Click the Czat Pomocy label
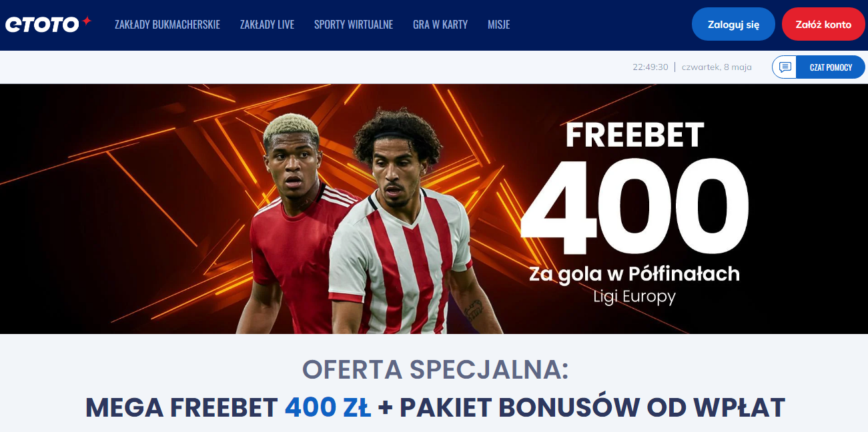The width and height of the screenshot is (868, 432). click(831, 67)
